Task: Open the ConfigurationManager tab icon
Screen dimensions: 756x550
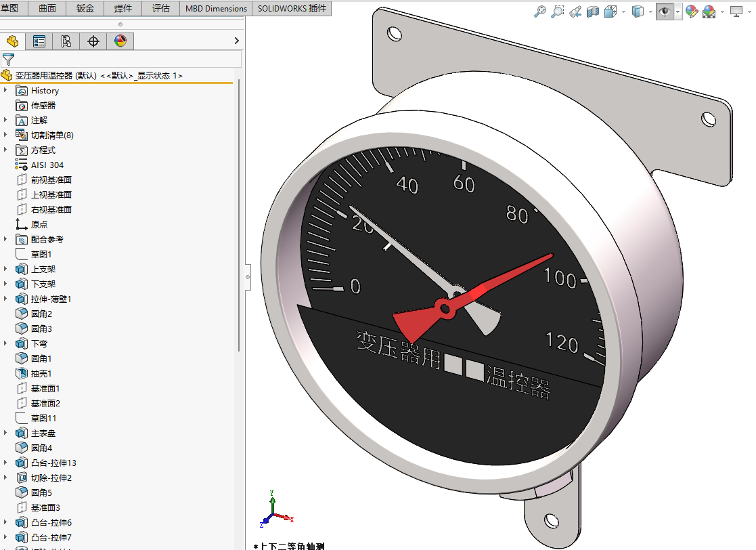Action: (x=66, y=41)
